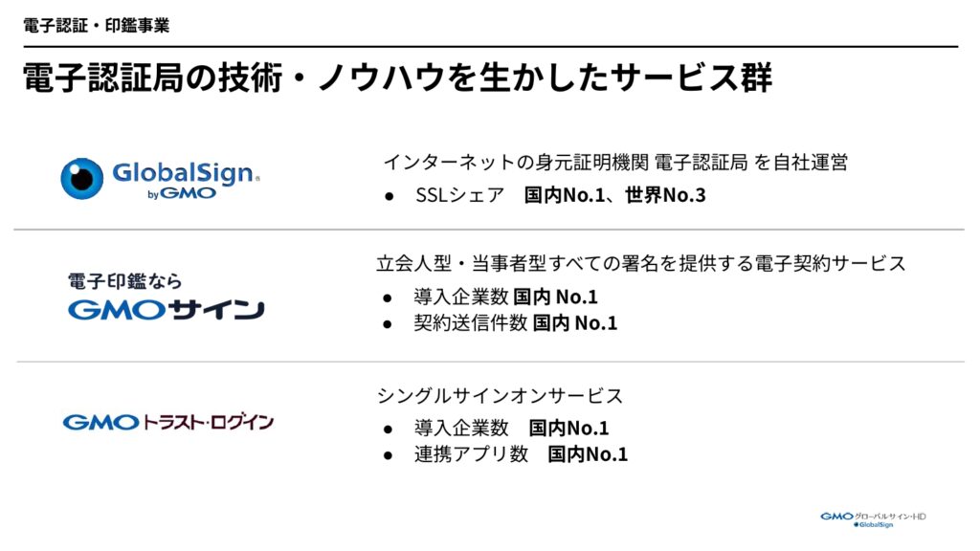Click the GlobalSign by GMO wordmark

(186, 180)
